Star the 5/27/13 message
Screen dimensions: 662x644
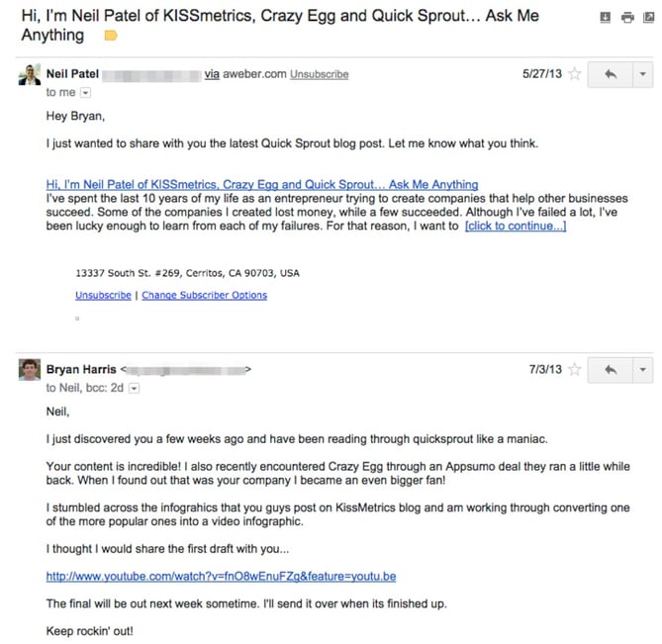tap(574, 74)
